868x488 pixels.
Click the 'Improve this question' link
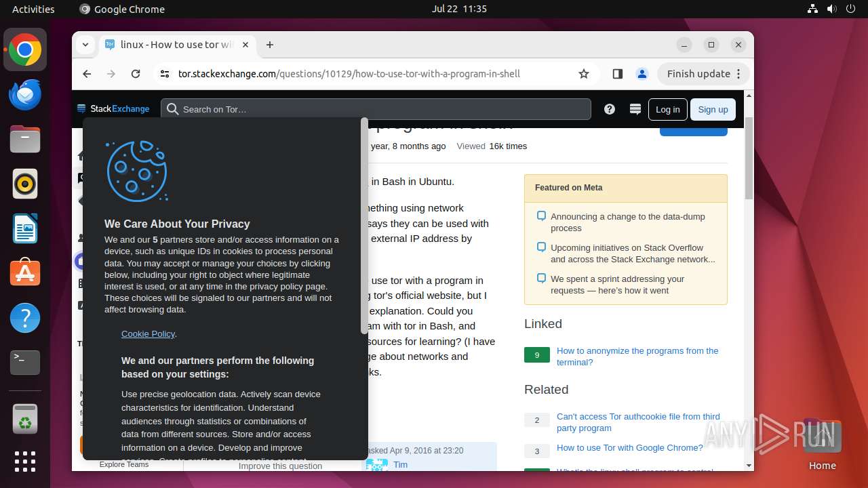(x=280, y=466)
